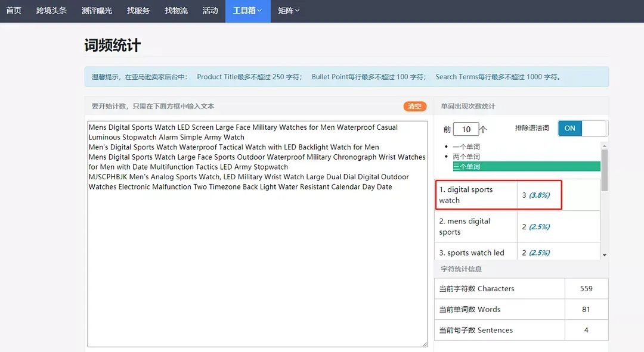Click the results list scrollbar thumb
Image resolution: width=644 pixels, height=352 pixels.
604,170
